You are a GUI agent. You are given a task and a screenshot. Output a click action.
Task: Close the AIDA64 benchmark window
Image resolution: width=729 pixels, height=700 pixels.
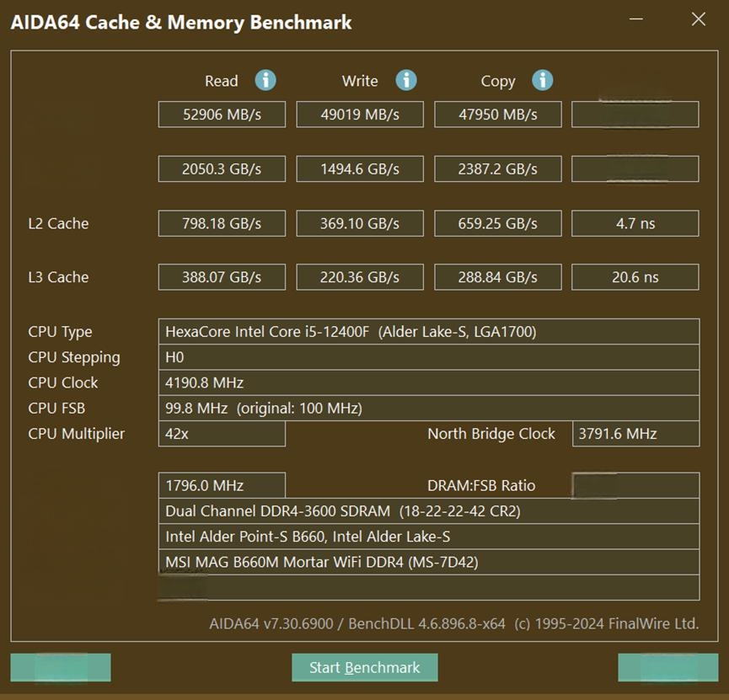[x=699, y=19]
